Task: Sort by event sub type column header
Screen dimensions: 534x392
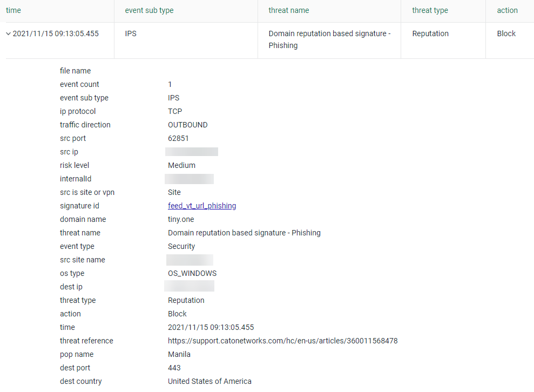Action: click(x=149, y=10)
